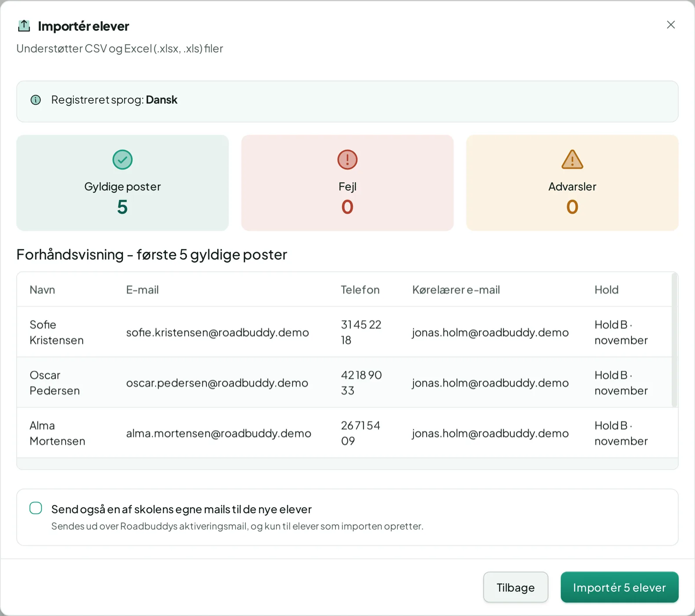Click the Telefon column header

[360, 290]
